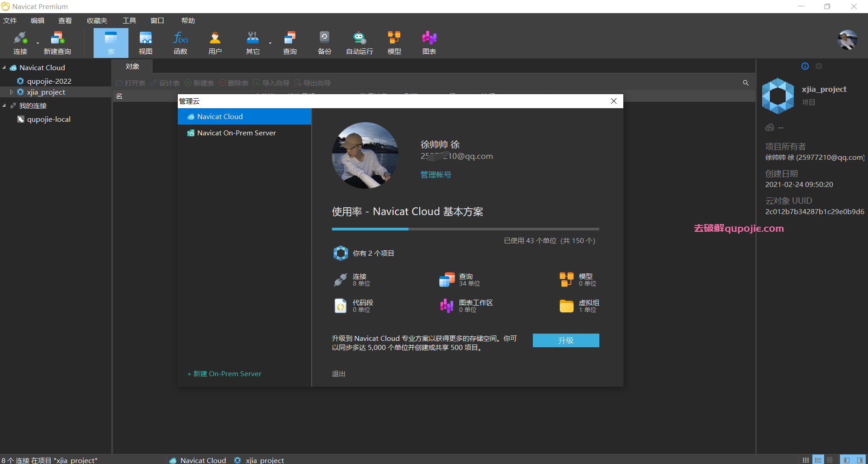Open the User (用户) toolbar icon
The width and height of the screenshot is (868, 464).
[215, 43]
